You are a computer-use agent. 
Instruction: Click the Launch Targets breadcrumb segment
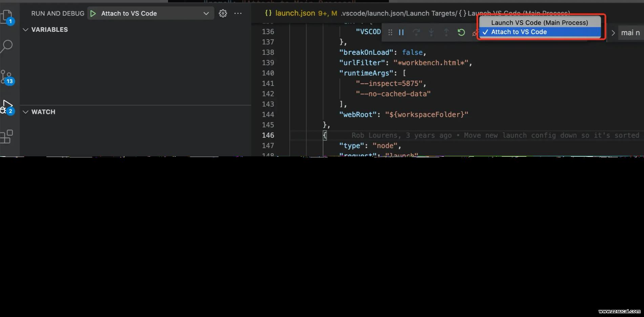pos(431,13)
